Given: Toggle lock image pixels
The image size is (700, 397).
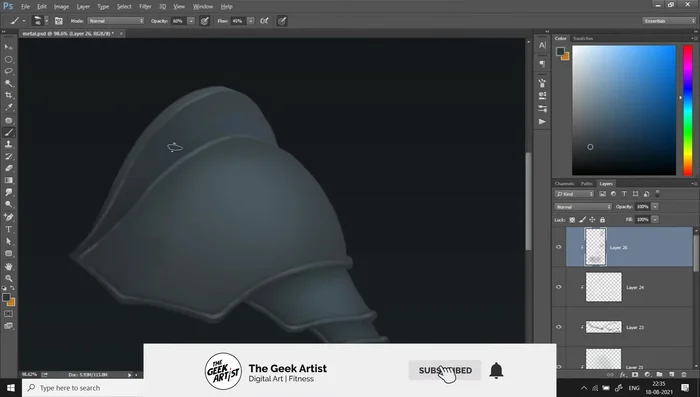Looking at the screenshot, I should [x=582, y=220].
